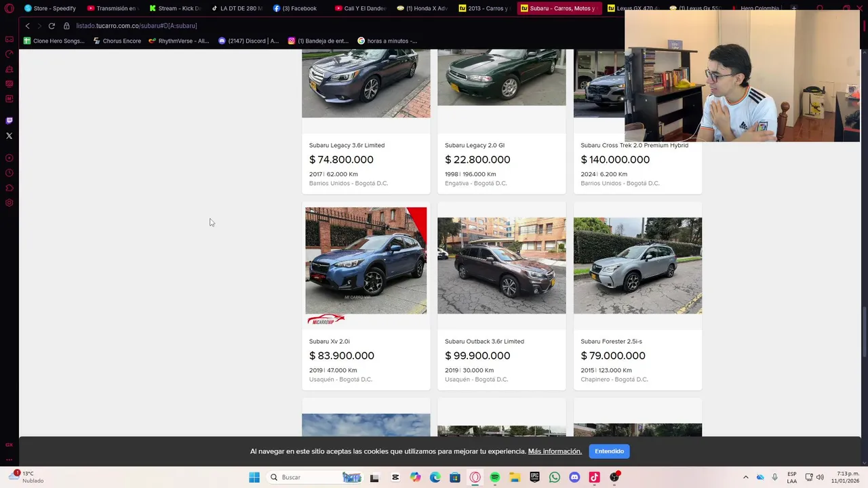The width and height of the screenshot is (868, 488).
Task: Open horas a minutos bookmark
Action: click(x=387, y=41)
